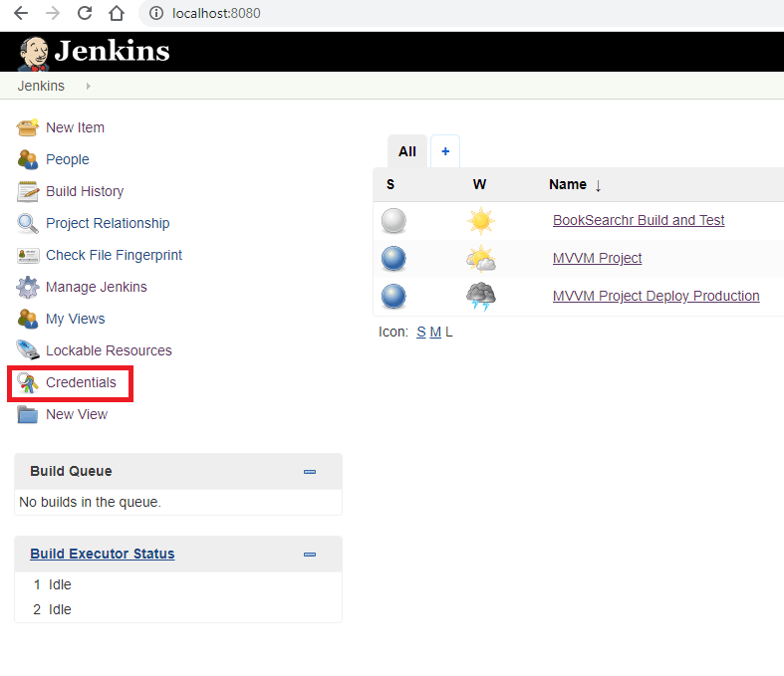
Task: Click the Manage Jenkins gear icon
Action: [28, 288]
